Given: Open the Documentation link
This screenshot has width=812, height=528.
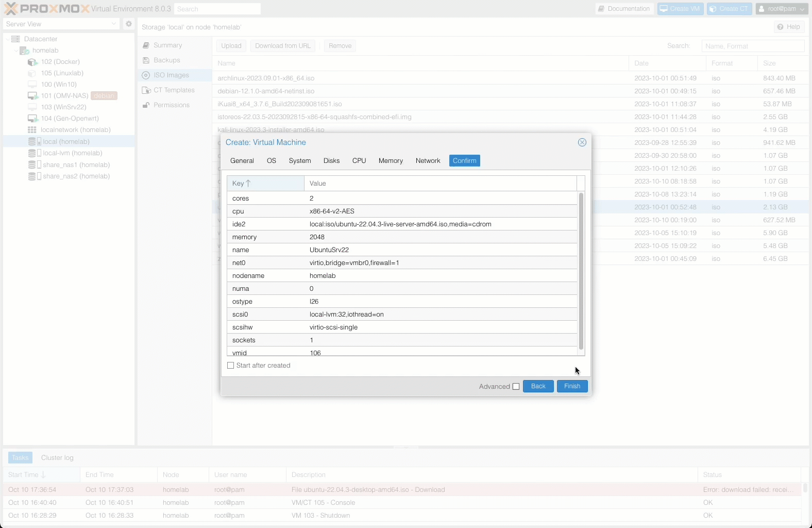Looking at the screenshot, I should pos(624,9).
